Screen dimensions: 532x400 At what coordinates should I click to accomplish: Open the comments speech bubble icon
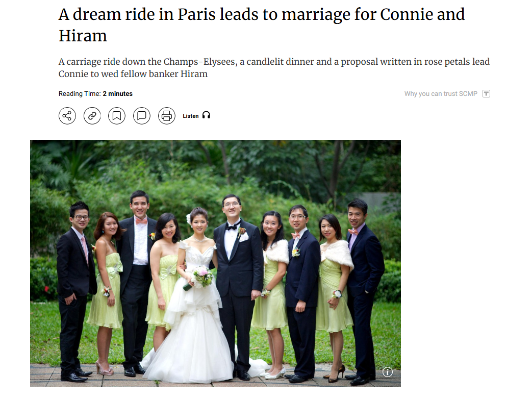(x=142, y=116)
